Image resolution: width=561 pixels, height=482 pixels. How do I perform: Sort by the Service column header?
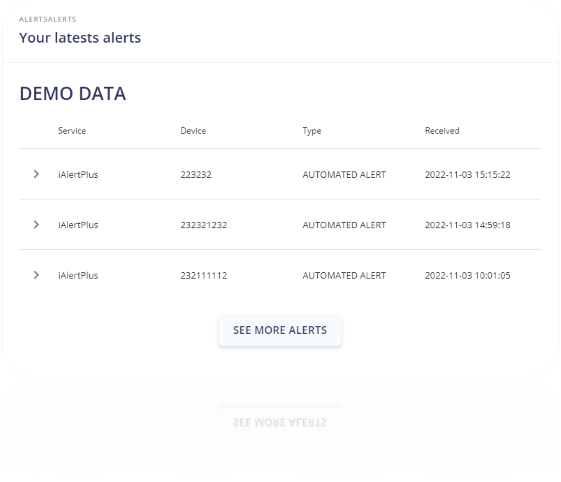coord(72,131)
